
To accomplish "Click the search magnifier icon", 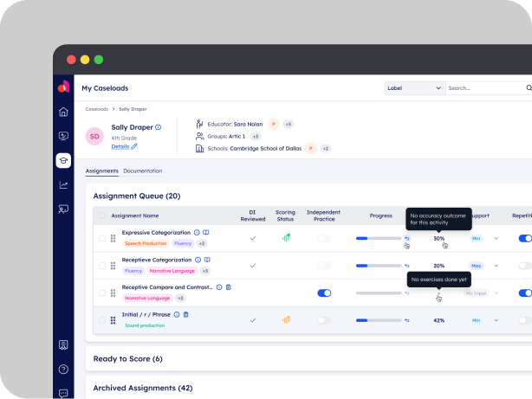I will (x=529, y=87).
